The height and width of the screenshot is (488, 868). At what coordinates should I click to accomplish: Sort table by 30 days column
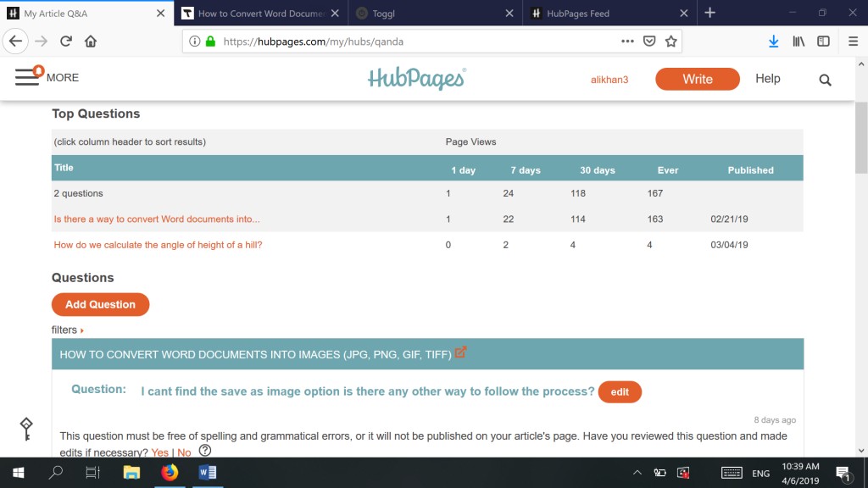pos(598,170)
